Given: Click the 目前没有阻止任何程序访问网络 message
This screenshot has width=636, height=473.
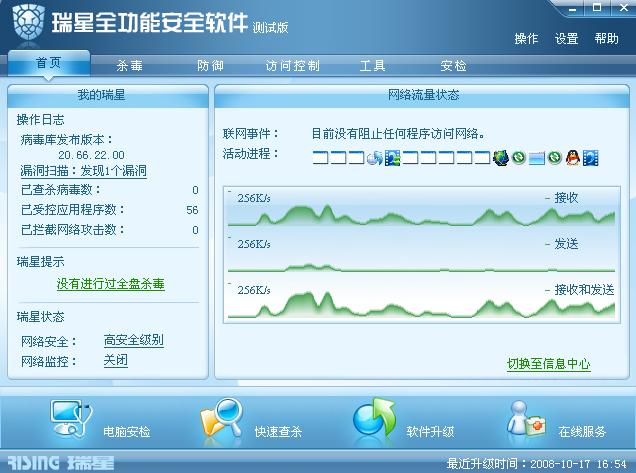Looking at the screenshot, I should 398,133.
